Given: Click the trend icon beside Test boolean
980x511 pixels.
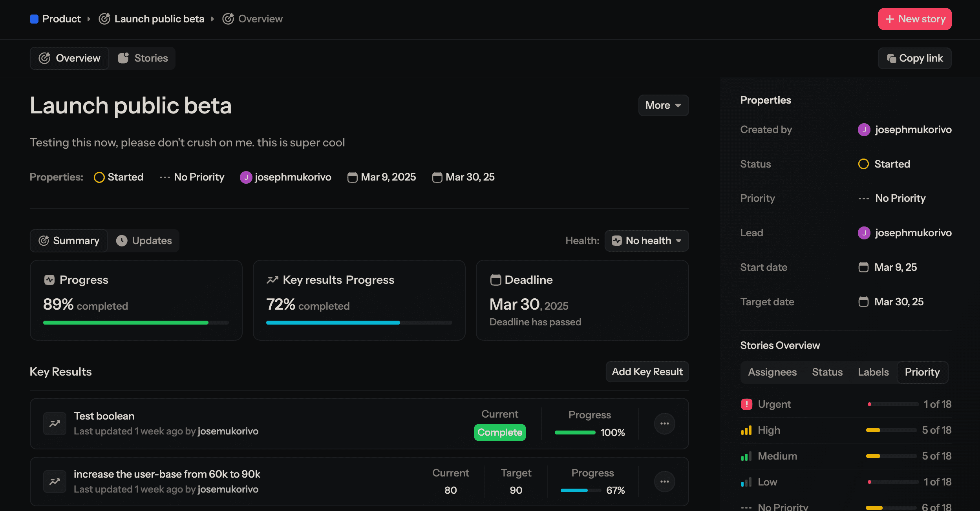Looking at the screenshot, I should tap(55, 423).
